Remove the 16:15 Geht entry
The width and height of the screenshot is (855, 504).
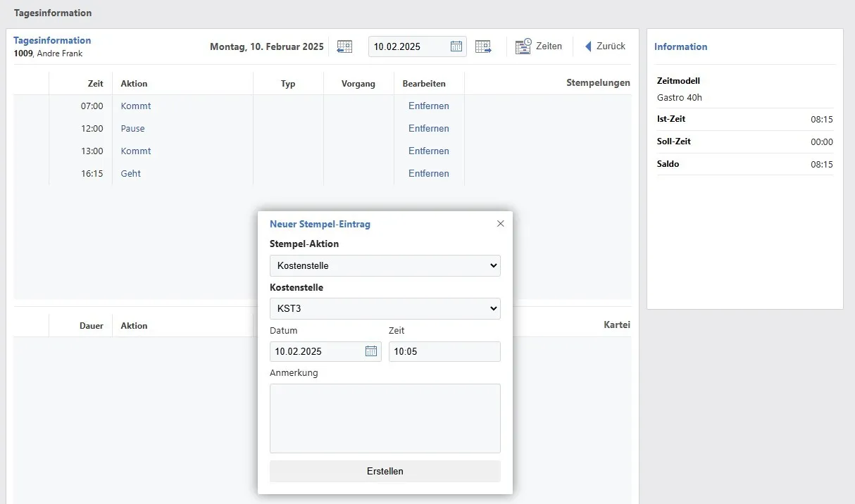tap(429, 174)
